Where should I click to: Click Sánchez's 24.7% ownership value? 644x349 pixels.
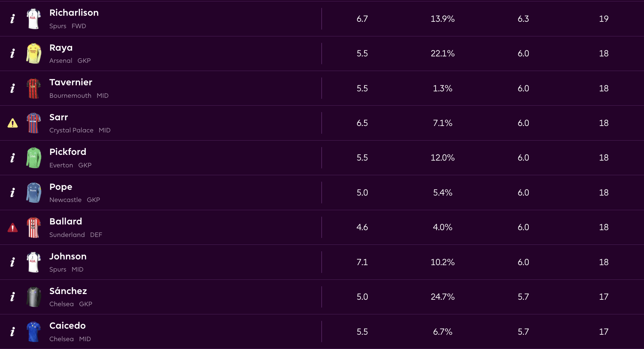[x=443, y=297]
